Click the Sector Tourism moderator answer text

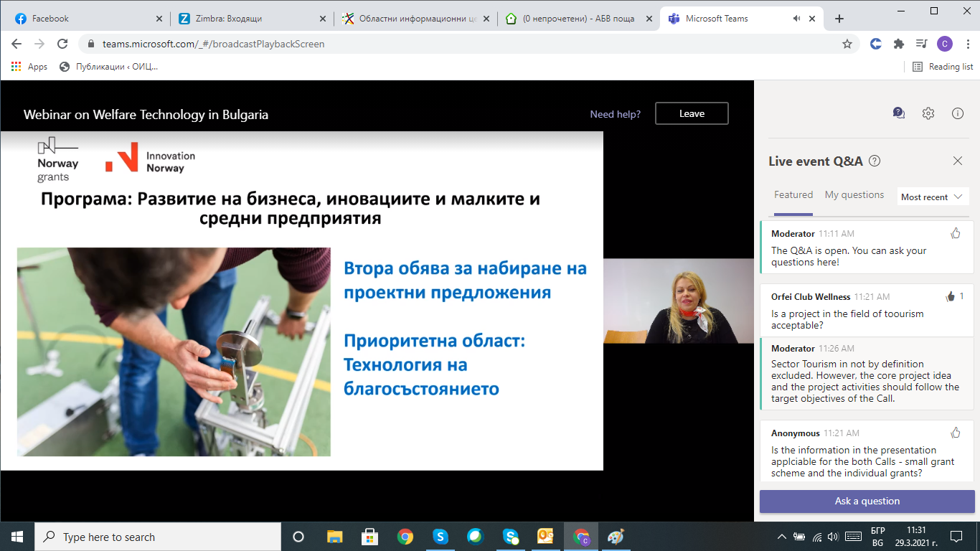[x=865, y=381]
